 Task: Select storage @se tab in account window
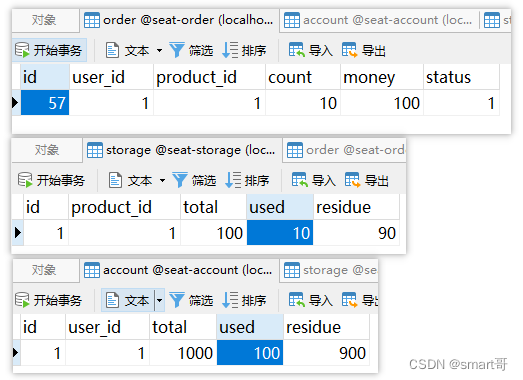click(330, 270)
